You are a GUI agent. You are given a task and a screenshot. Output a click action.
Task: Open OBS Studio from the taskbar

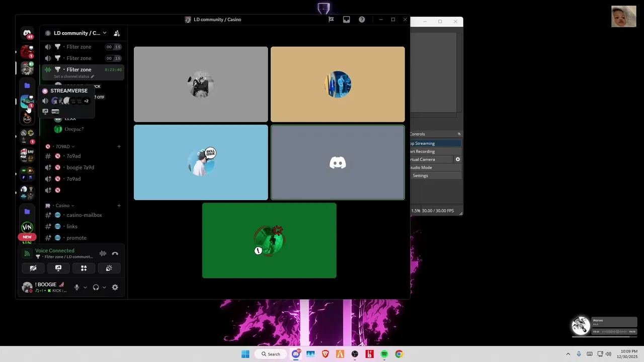coord(355,354)
